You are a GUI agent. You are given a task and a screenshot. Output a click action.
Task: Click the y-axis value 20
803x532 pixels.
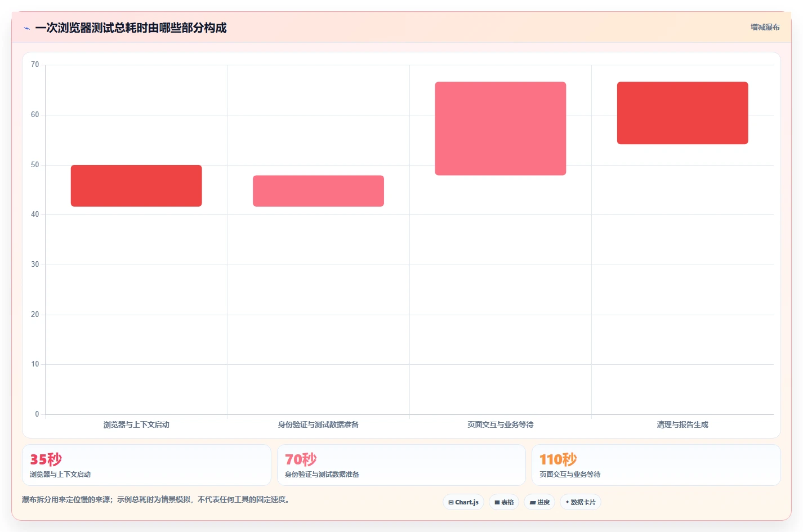(x=35, y=315)
